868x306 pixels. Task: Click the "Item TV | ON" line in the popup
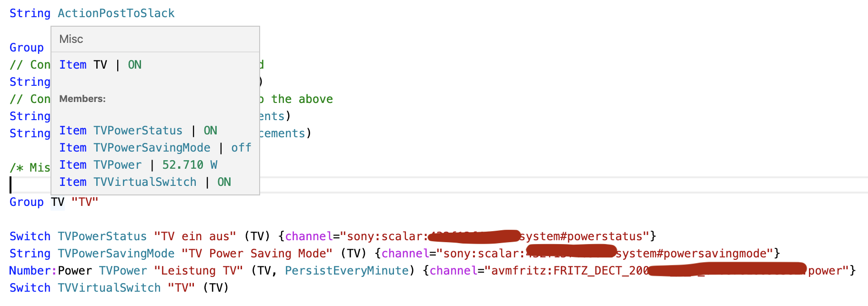click(100, 65)
